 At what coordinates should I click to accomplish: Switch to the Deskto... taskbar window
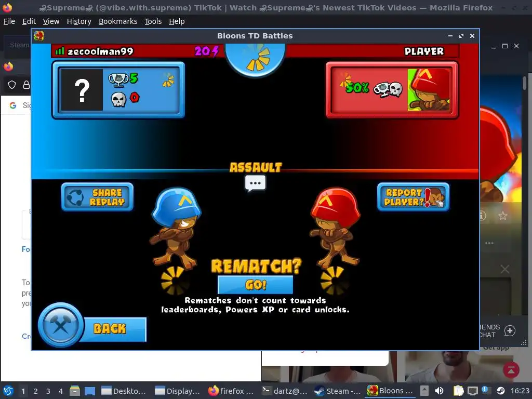[x=124, y=391]
